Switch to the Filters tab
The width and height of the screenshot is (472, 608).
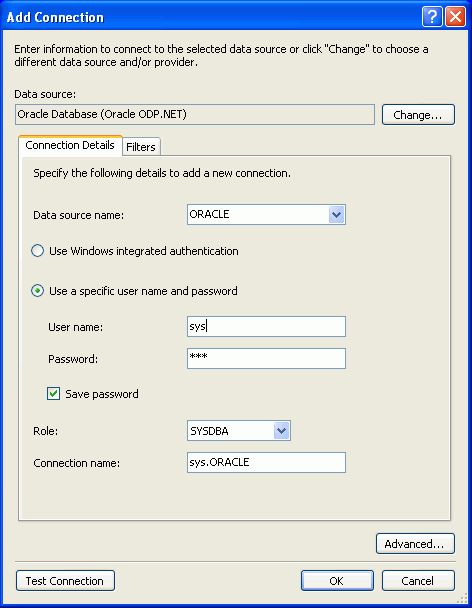click(141, 147)
